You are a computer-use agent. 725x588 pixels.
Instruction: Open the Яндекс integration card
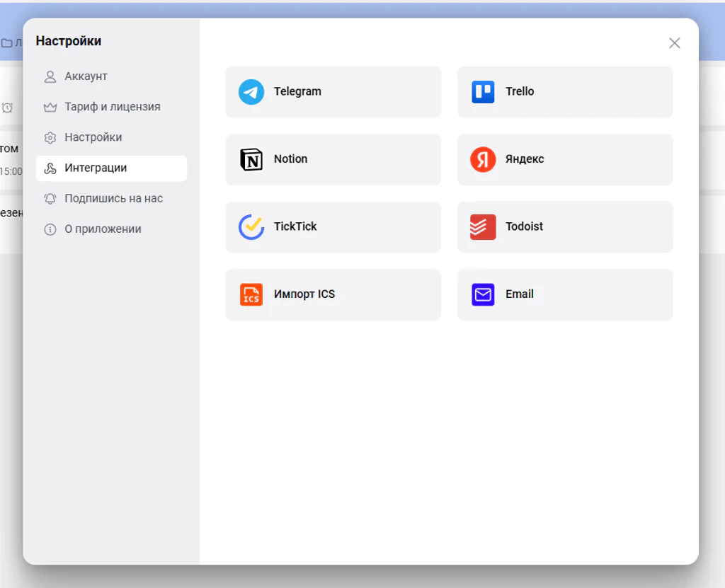click(565, 159)
